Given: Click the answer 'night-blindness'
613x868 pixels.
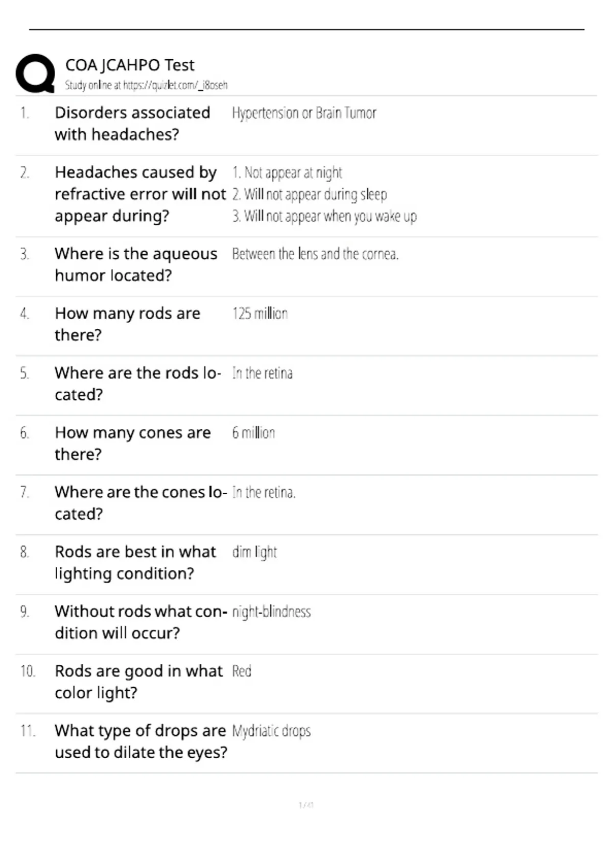Looking at the screenshot, I should click(271, 612).
